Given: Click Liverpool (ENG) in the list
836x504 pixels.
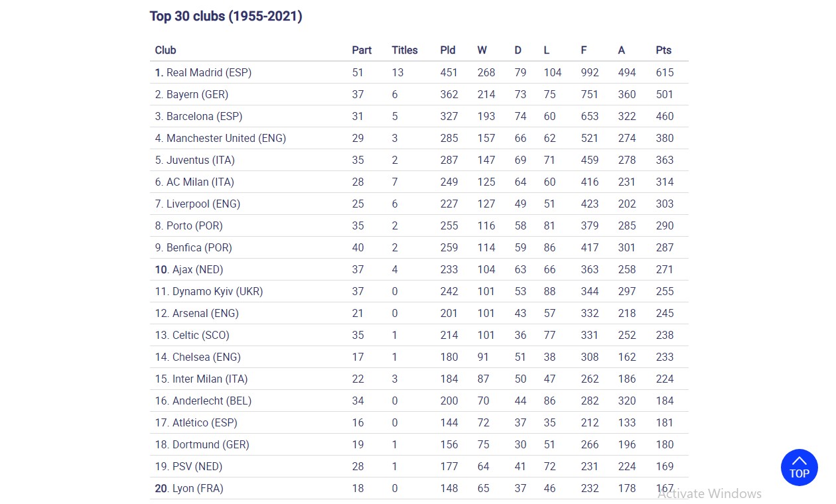Looking at the screenshot, I should (x=202, y=204).
